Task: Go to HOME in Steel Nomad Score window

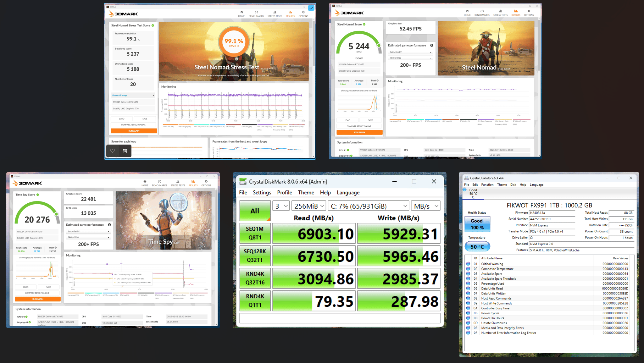Action: 467,13
